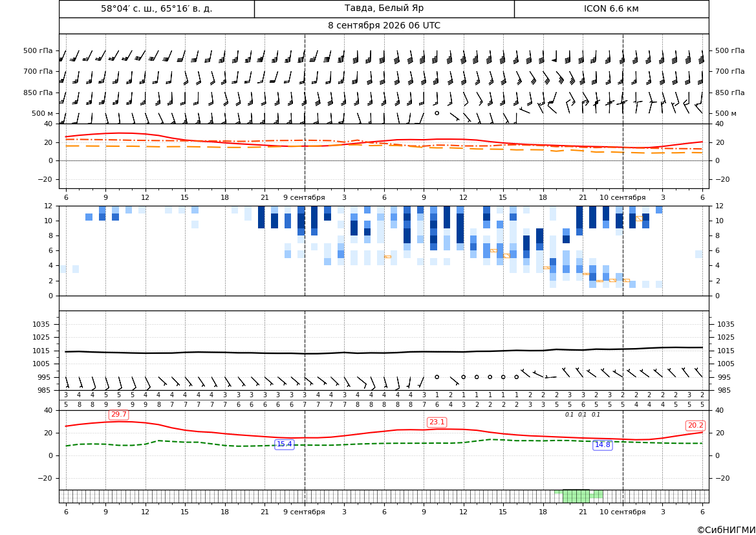Viewport: 756px width, 535px height.
Task: Click the first 0.1 precipitation amount value
Action: pyautogui.click(x=569, y=415)
